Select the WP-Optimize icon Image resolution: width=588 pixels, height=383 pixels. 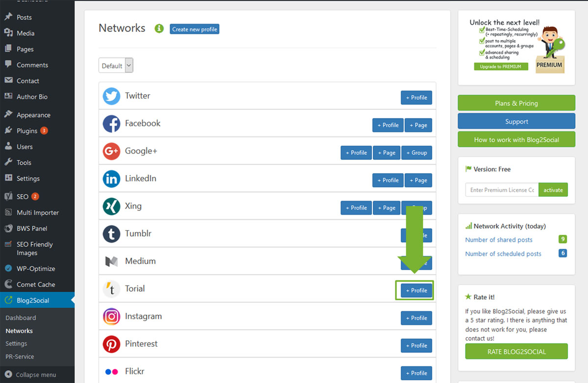pos(8,268)
